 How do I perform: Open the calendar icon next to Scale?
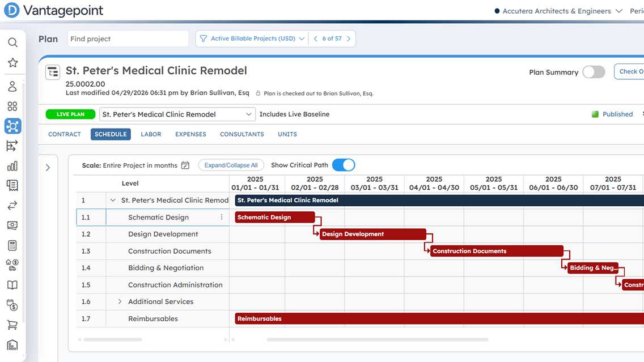[x=185, y=165]
